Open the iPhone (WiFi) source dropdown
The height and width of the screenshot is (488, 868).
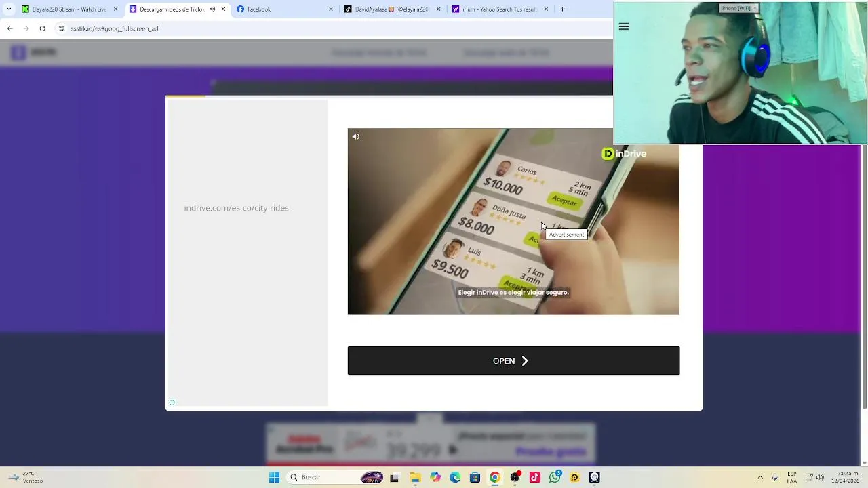coord(739,8)
